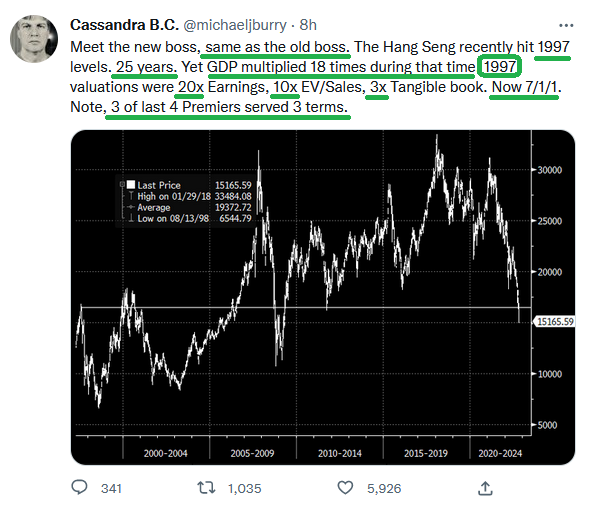Viewport: 596px width, 515px height.
Task: Select the 2020-2024 axis label
Action: 500,453
